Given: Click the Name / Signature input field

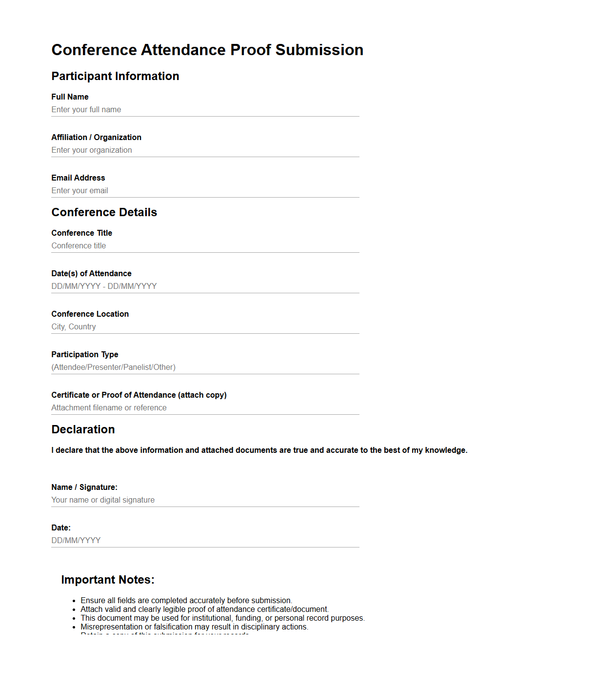Looking at the screenshot, I should pos(205,500).
